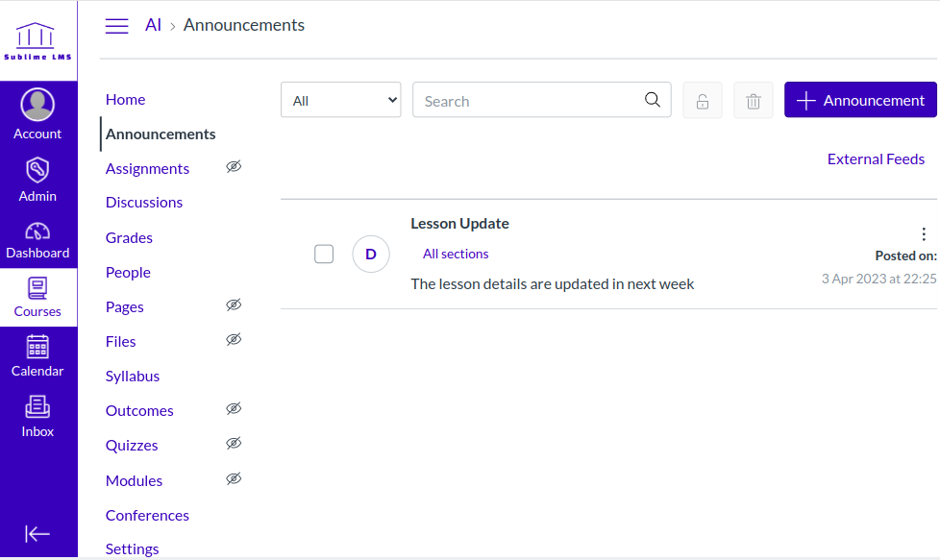
Task: Open the Admin shield icon
Action: point(37,171)
